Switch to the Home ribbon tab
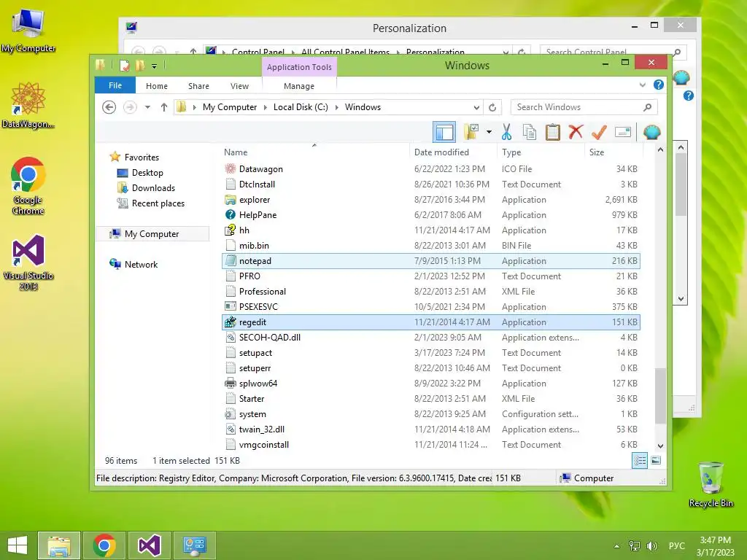 tap(157, 86)
